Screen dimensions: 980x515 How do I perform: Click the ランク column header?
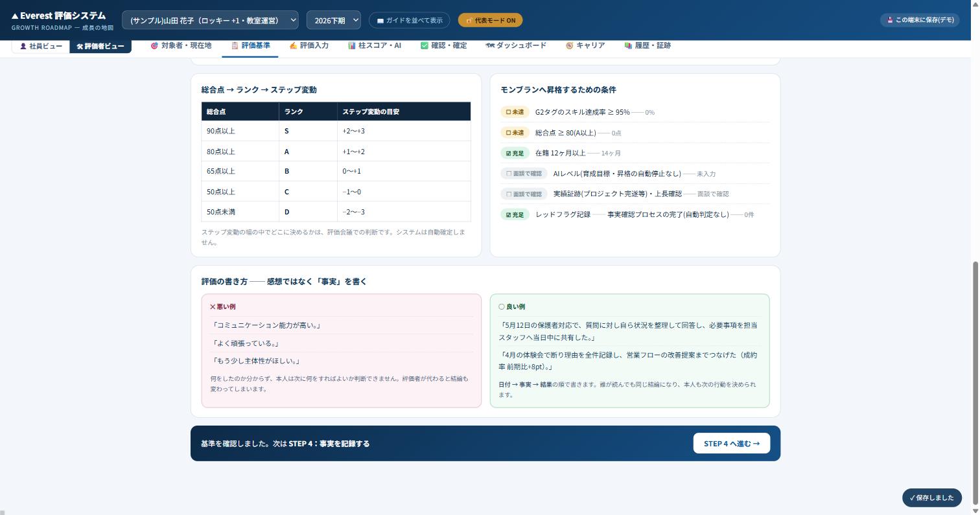point(309,111)
